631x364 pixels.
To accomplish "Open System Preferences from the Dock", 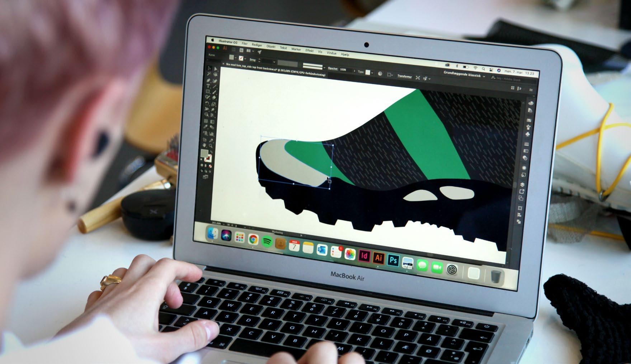I will 453,269.
